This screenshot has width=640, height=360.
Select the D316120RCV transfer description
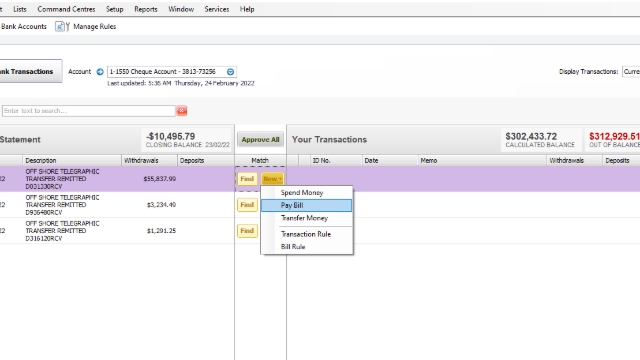(62, 231)
